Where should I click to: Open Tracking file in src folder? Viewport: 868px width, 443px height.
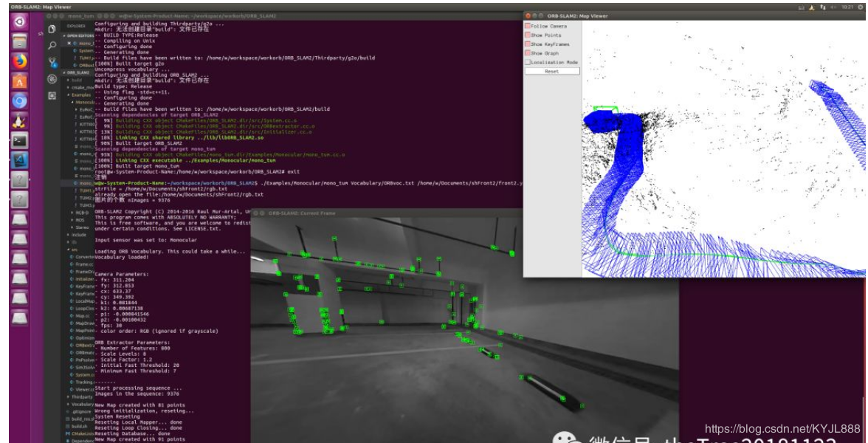[82, 382]
